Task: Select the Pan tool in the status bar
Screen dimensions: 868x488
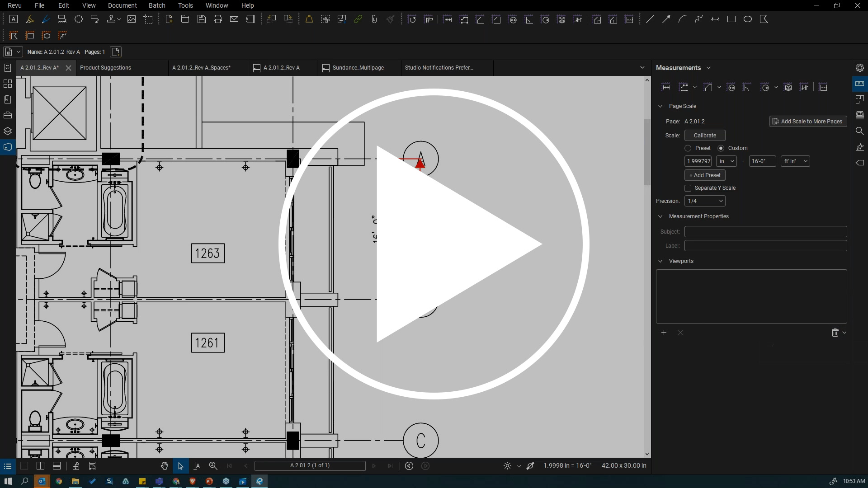Action: click(x=164, y=466)
